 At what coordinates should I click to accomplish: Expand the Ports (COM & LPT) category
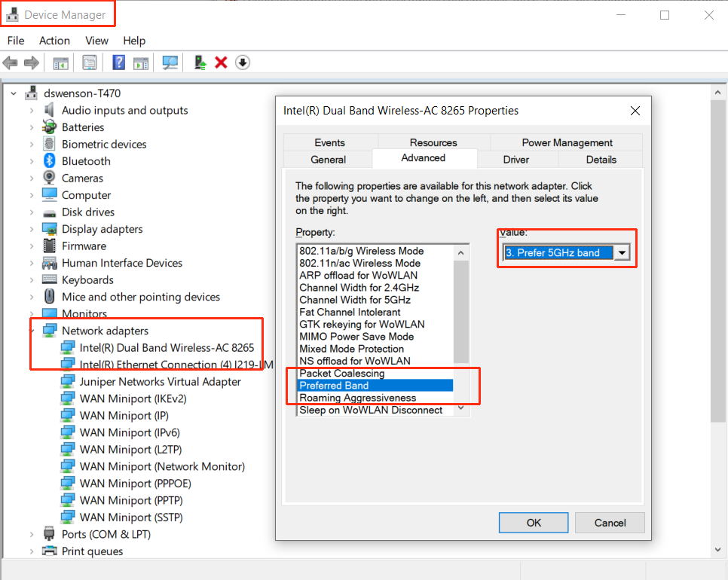(x=32, y=534)
